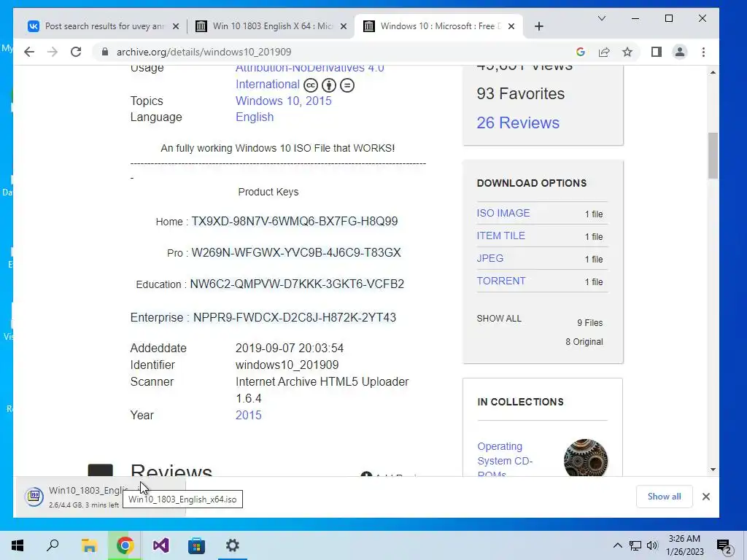The width and height of the screenshot is (747, 560).
Task: Launch Visual Studio from taskbar
Action: click(160, 545)
